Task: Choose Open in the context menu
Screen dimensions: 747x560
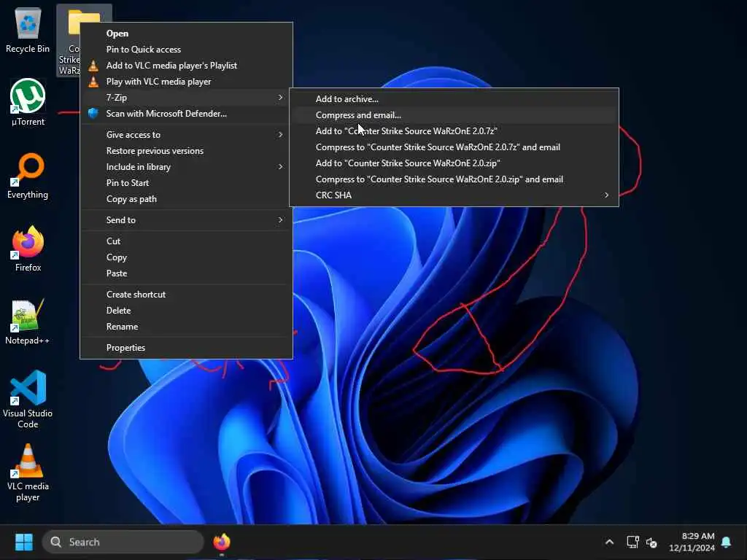Action: [x=186, y=34]
